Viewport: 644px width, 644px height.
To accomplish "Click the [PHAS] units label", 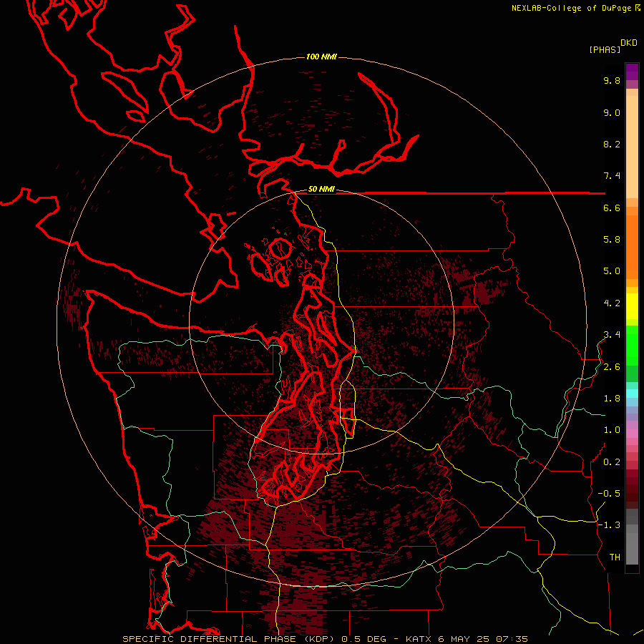I will pyautogui.click(x=605, y=49).
